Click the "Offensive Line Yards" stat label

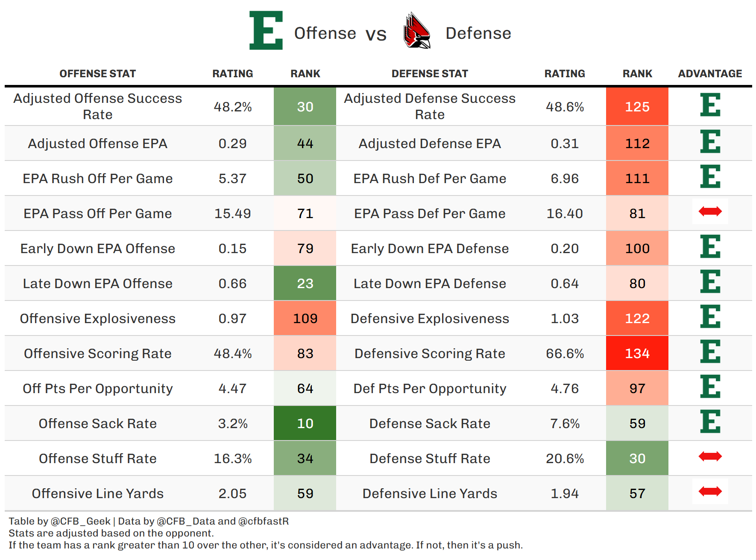[97, 493]
